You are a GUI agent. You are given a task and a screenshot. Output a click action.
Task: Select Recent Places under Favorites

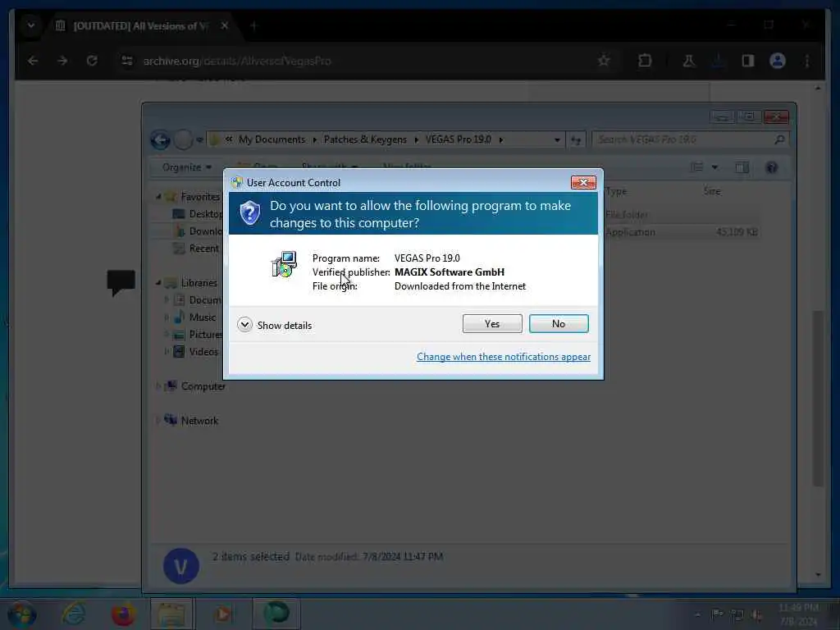(195, 248)
